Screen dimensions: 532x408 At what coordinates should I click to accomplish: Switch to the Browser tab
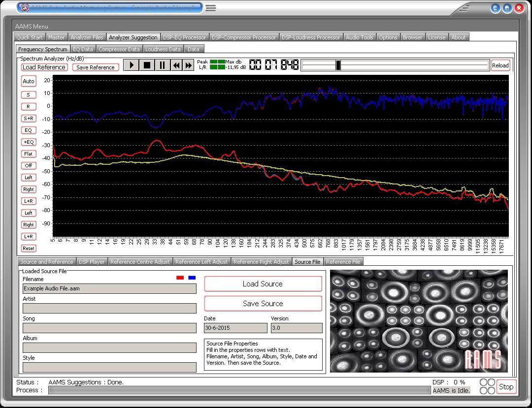pos(413,37)
